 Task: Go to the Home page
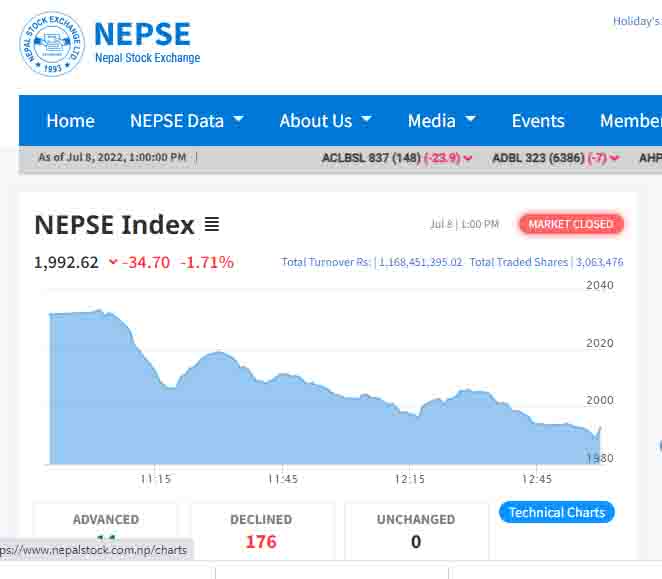[70, 121]
